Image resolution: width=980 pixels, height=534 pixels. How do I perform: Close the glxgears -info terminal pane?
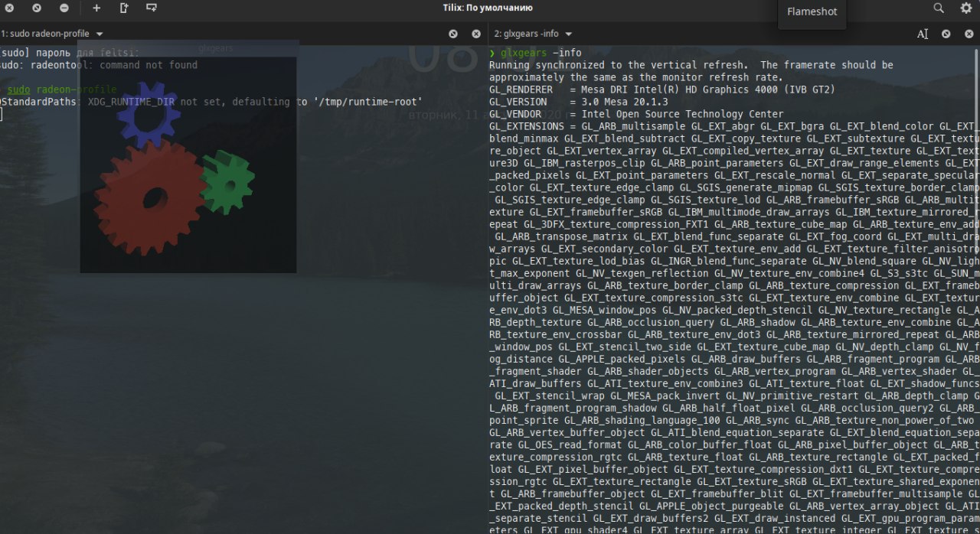point(969,34)
